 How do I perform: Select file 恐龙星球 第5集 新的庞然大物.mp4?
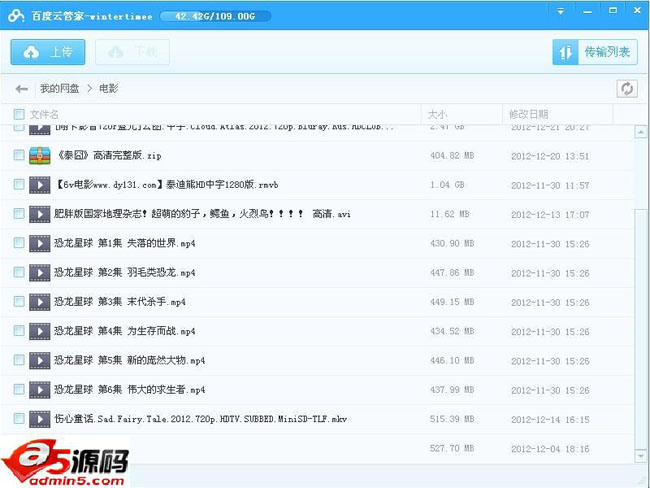click(x=129, y=360)
